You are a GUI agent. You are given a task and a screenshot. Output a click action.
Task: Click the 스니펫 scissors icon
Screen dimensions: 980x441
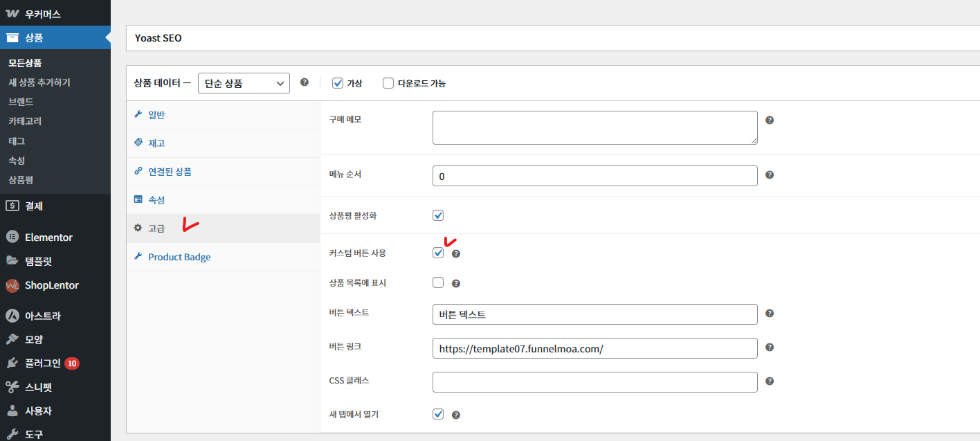pos(12,387)
